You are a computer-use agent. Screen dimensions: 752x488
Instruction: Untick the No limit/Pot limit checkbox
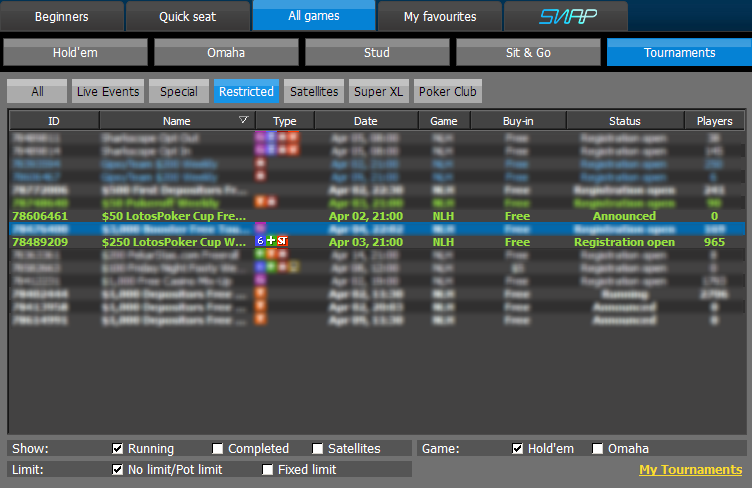(x=117, y=470)
